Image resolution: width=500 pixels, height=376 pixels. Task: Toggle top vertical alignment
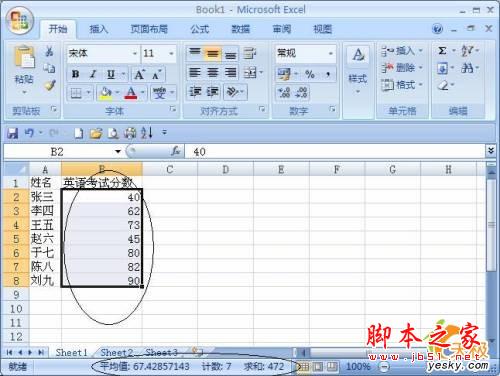pyautogui.click(x=195, y=53)
